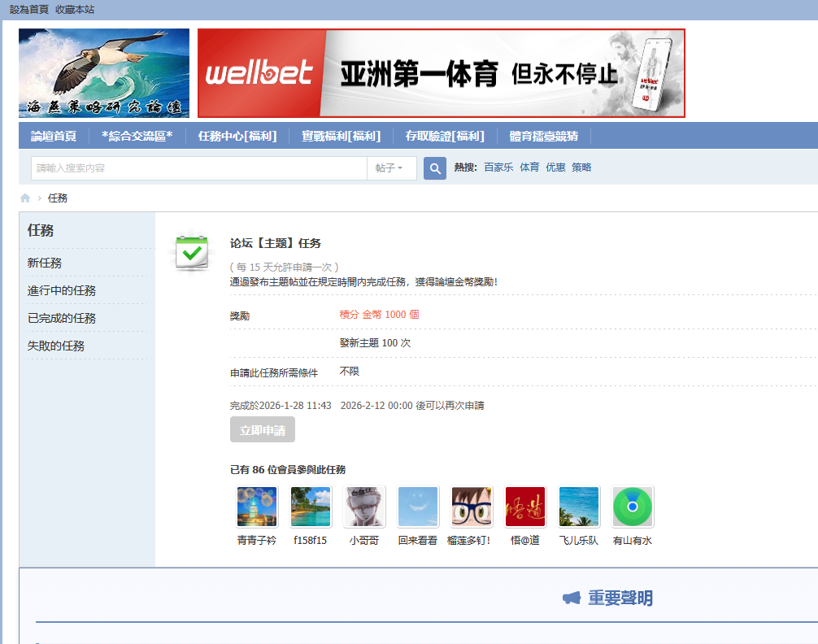Open 有山有水's avatar
This screenshot has width=818, height=644.
click(x=633, y=506)
